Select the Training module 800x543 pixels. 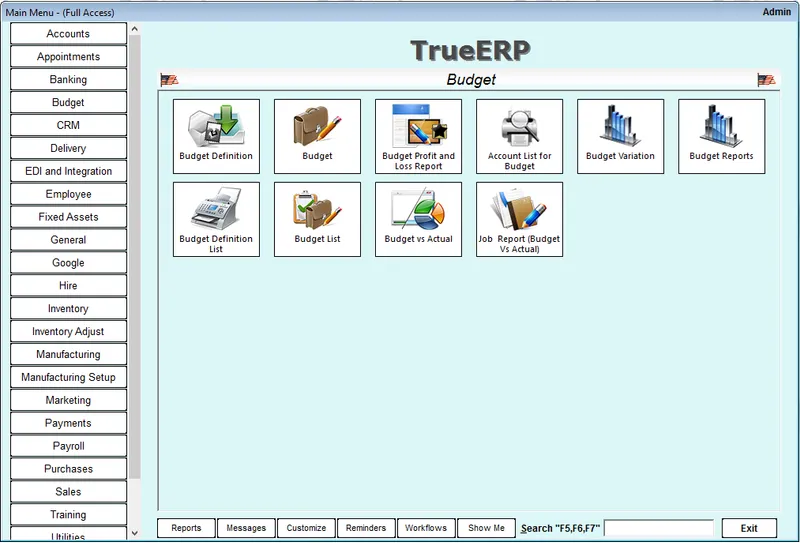tap(68, 514)
